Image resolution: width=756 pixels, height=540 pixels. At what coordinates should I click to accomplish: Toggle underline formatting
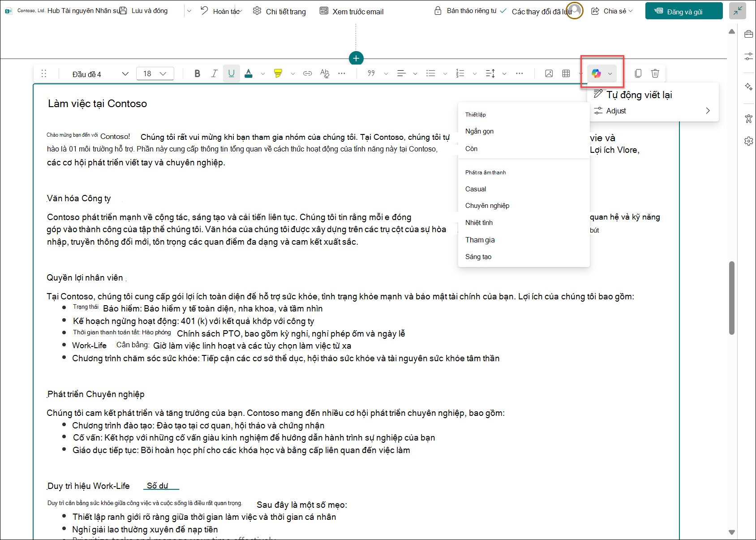pyautogui.click(x=231, y=73)
